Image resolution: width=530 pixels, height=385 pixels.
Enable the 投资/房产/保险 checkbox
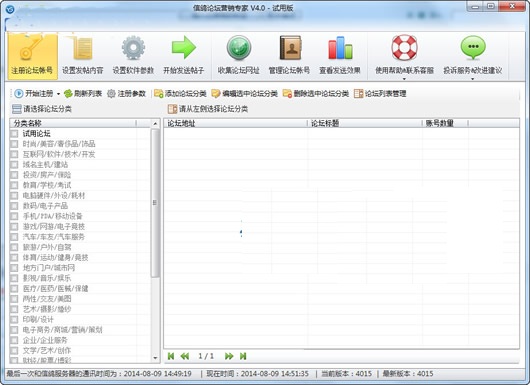15,175
